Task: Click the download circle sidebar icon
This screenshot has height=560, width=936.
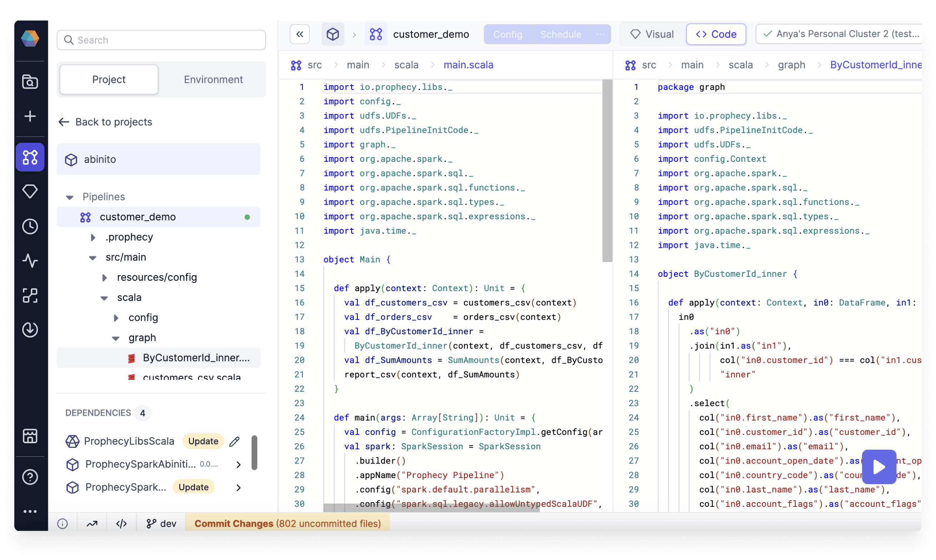Action: pyautogui.click(x=30, y=330)
